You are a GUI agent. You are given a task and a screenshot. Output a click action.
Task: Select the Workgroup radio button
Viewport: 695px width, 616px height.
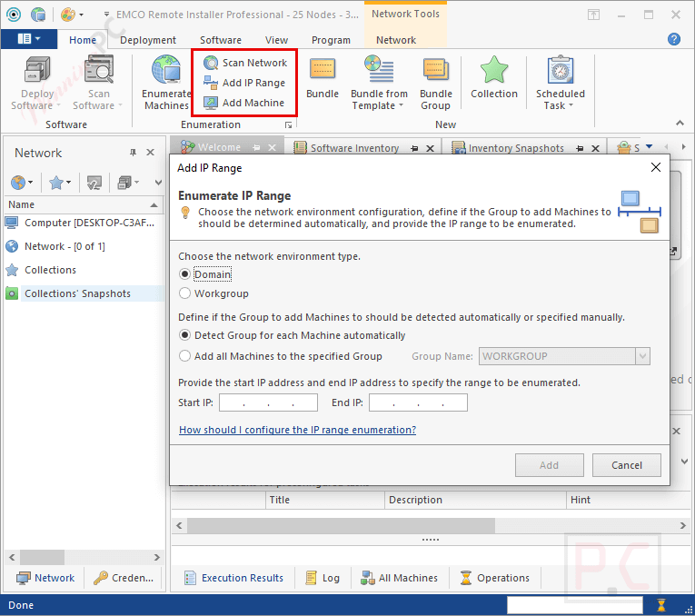(184, 293)
